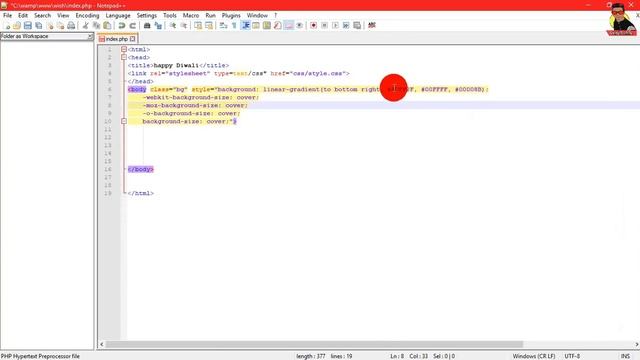Click the horizontal scrollbar thumb
The width and height of the screenshot is (640, 360).
click(314, 344)
